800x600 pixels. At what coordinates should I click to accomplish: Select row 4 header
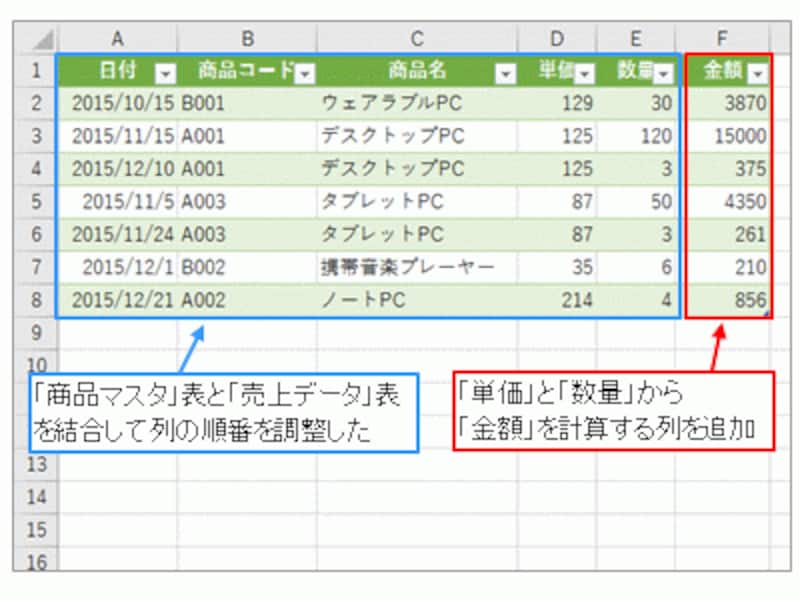[x=36, y=169]
